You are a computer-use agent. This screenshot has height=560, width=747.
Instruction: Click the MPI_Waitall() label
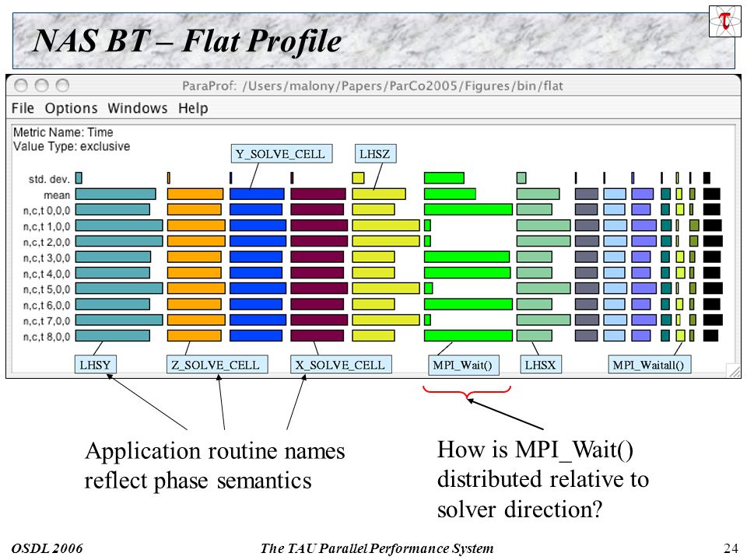coord(649,365)
